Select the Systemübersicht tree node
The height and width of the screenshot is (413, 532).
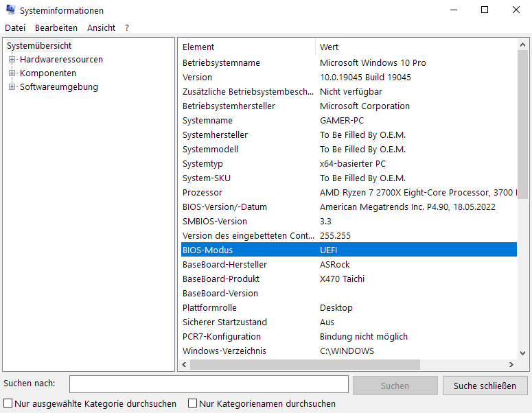point(39,45)
